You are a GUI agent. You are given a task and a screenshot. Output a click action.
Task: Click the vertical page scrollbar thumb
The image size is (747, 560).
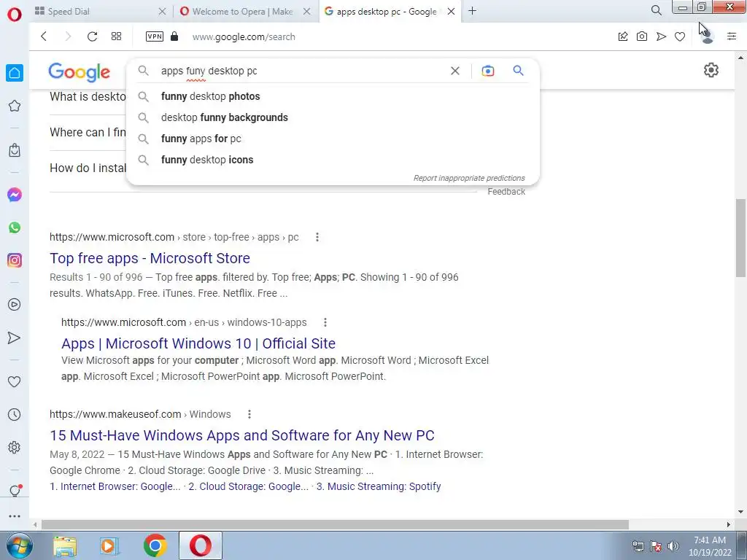tap(740, 238)
